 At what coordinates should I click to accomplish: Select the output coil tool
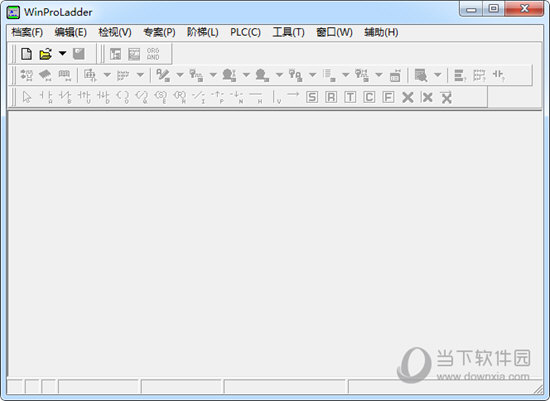[122, 96]
